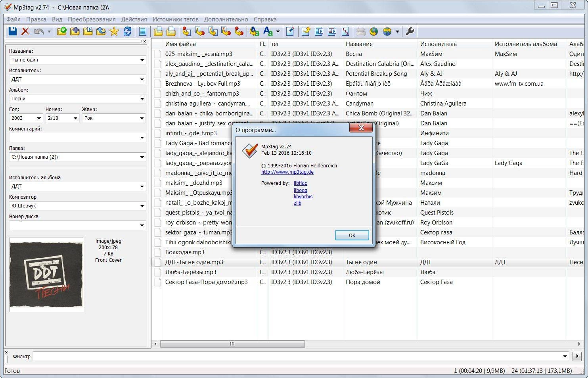588x378 pixels.
Task: Expand the Исполнитель field dropdown in the tag panel
Action: pos(142,79)
